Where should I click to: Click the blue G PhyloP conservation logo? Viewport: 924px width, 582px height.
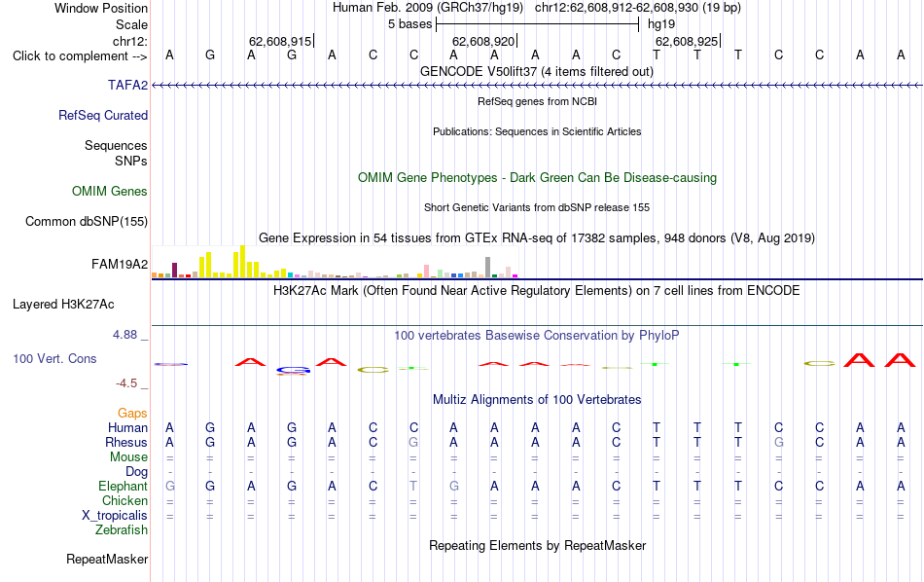(x=293, y=370)
